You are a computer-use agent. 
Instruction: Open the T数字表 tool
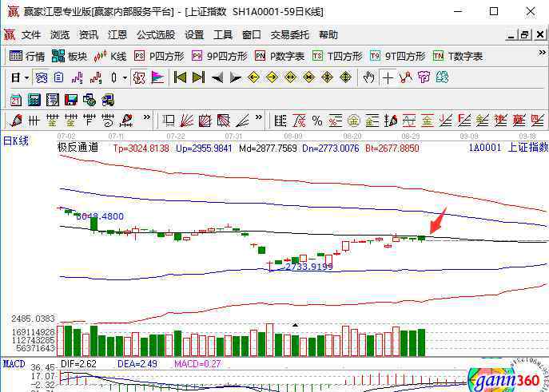(x=458, y=56)
